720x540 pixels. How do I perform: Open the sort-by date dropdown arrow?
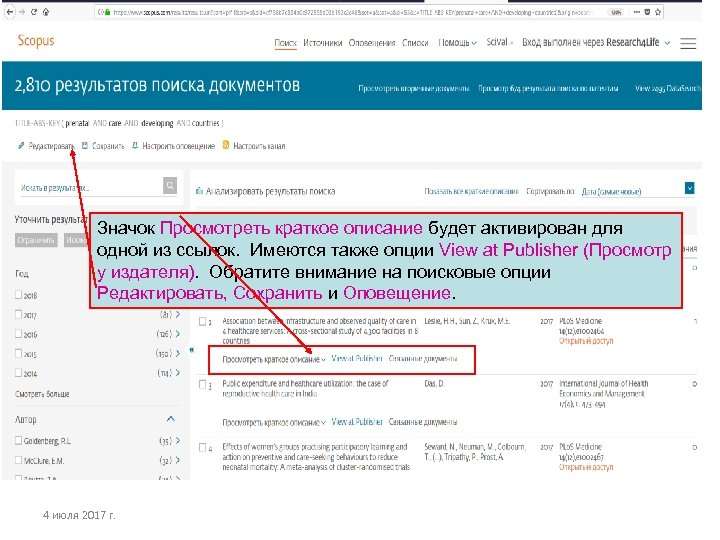point(689,188)
